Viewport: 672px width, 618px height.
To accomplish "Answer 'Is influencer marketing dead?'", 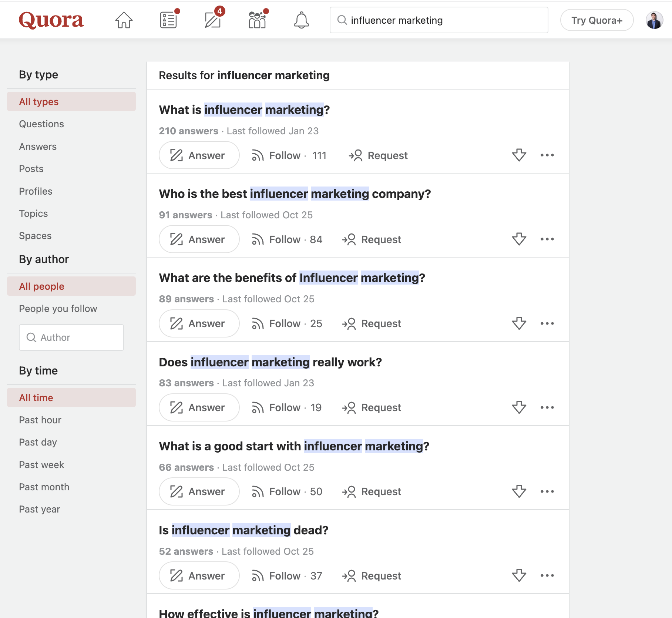I will [x=199, y=575].
